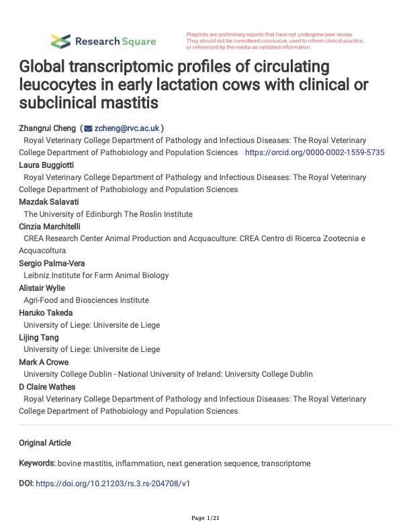
Task: Click the Page 1/21 footer indicator
Action: pyautogui.click(x=205, y=518)
